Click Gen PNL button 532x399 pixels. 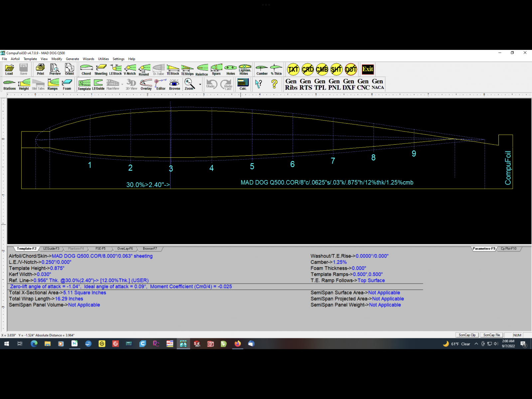pos(334,84)
